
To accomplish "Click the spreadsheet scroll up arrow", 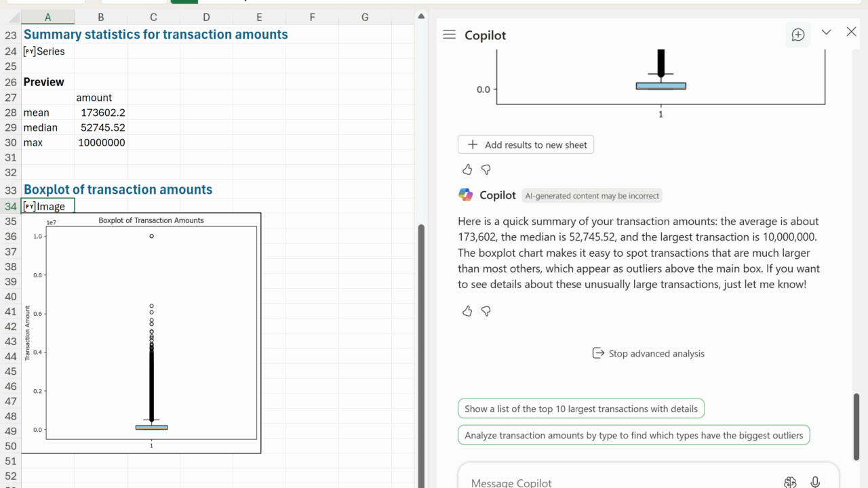I will pos(421,16).
